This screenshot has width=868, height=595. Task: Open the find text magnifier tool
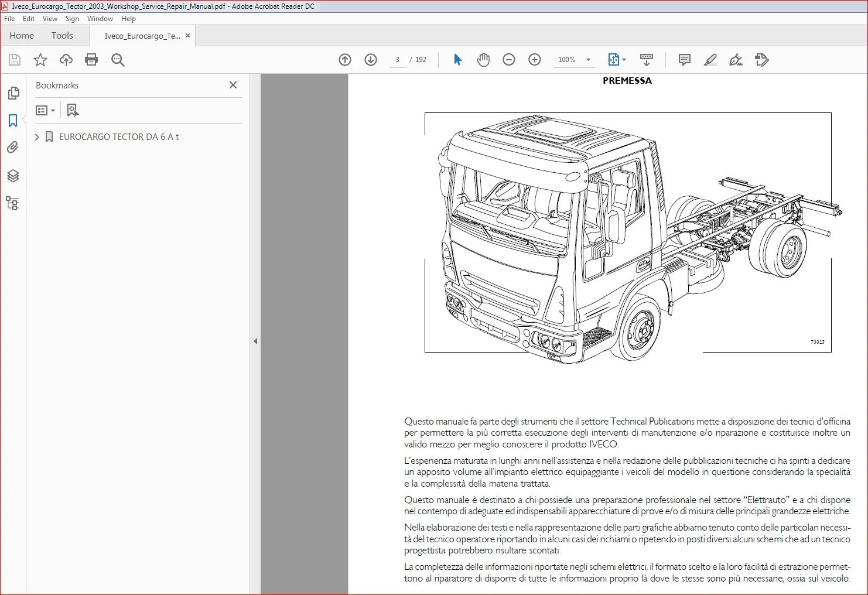pos(118,60)
